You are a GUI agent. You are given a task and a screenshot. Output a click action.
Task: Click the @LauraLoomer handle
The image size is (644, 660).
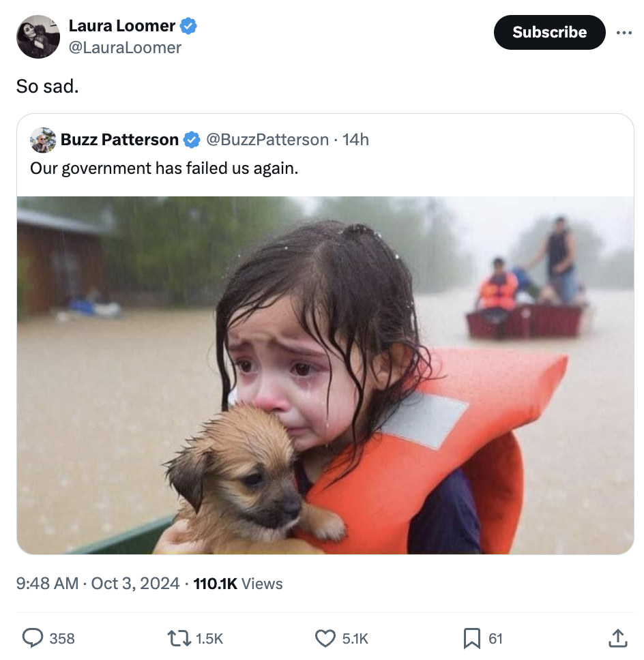click(125, 47)
